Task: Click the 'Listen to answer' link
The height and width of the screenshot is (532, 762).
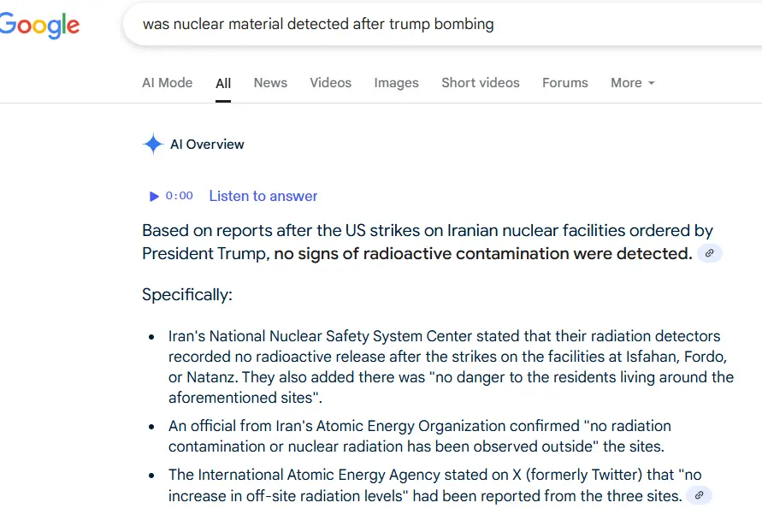Action: [263, 196]
